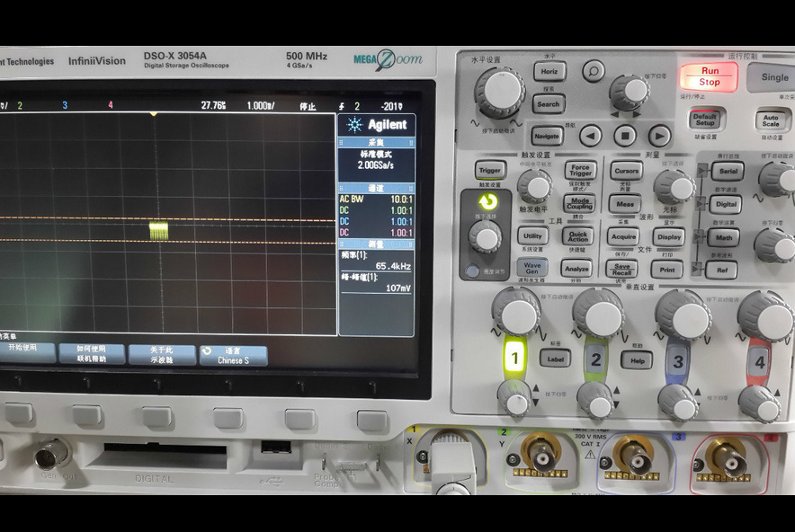Push the Navigate key
The height and width of the screenshot is (532, 795).
pos(547,136)
